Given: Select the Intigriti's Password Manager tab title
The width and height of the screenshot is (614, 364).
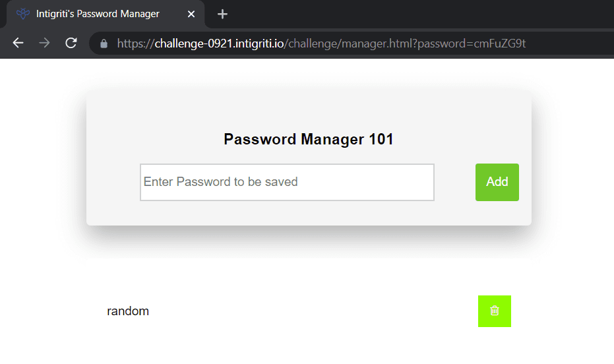Looking at the screenshot, I should (x=98, y=14).
